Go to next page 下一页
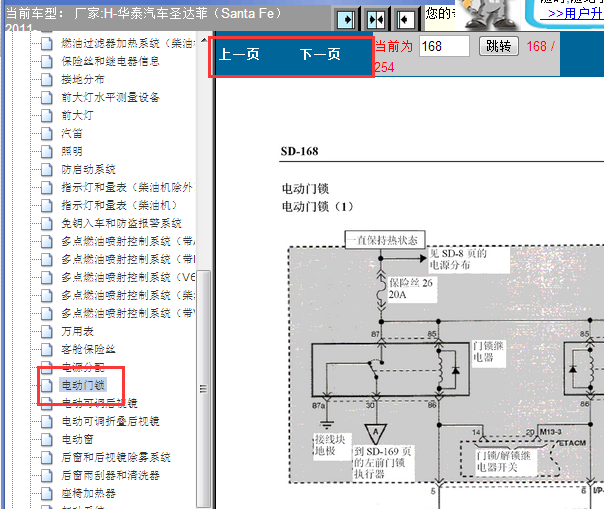This screenshot has height=509, width=604. [320, 54]
